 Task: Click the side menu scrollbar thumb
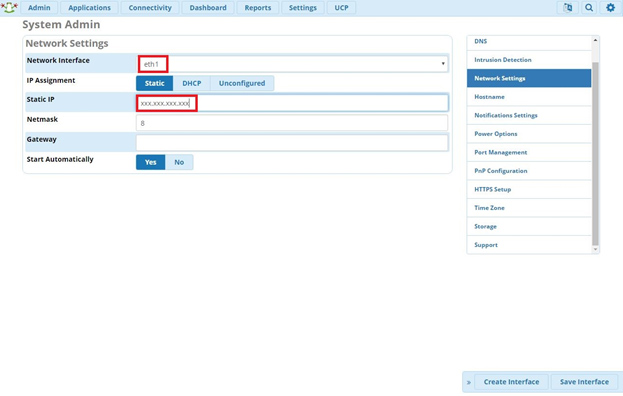click(x=595, y=153)
